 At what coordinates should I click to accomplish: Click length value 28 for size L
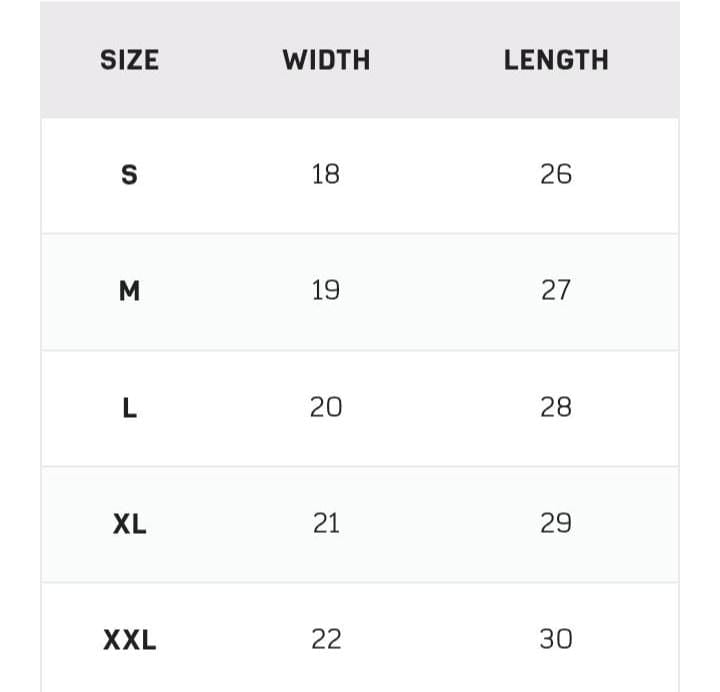click(x=556, y=407)
